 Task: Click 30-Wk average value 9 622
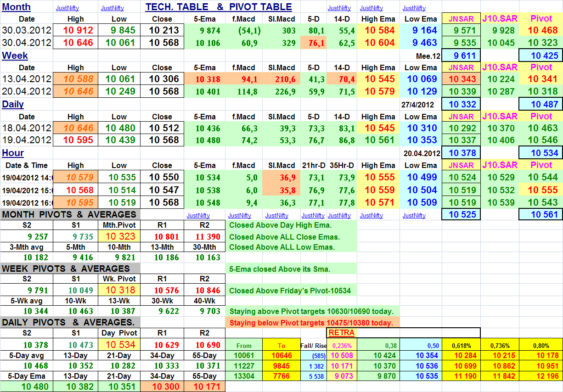162,311
